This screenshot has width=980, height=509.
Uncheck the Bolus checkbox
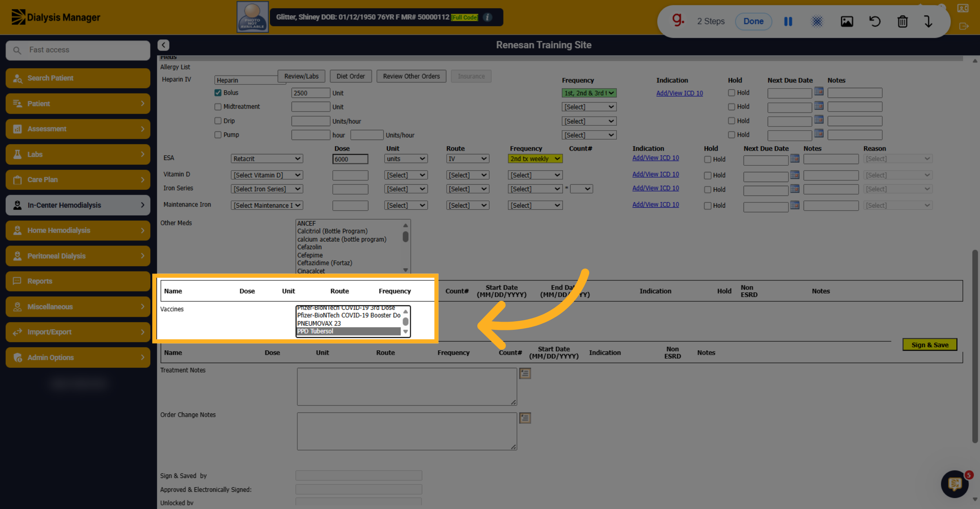(218, 93)
